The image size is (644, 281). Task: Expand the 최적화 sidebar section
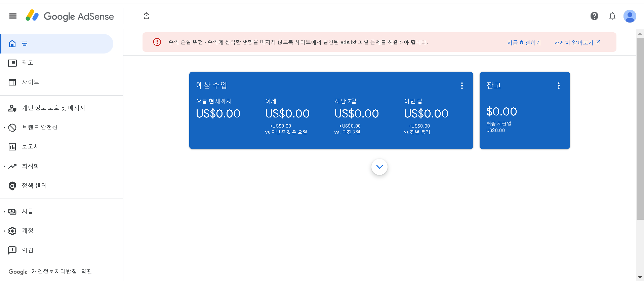coord(4,166)
